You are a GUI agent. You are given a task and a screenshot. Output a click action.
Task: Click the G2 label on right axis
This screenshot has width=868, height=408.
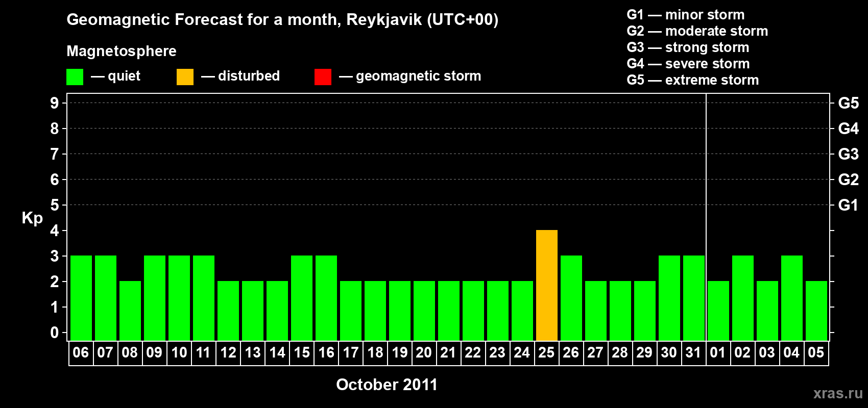coord(849,180)
